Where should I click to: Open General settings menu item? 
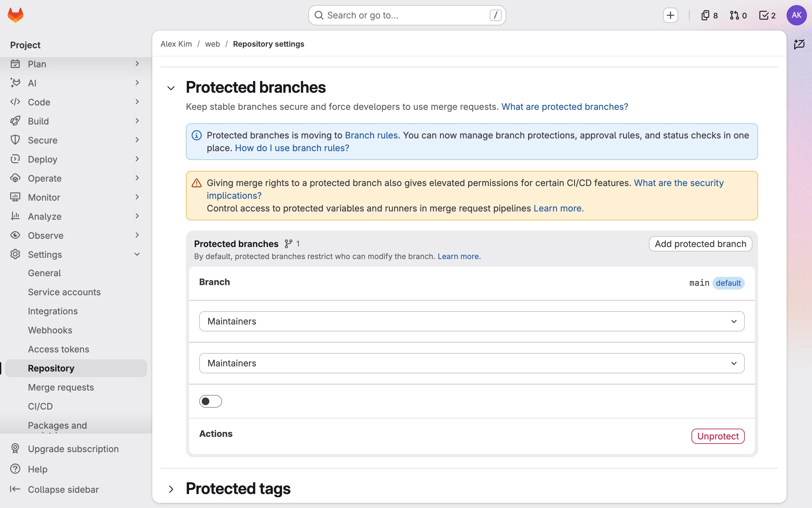tap(76, 273)
